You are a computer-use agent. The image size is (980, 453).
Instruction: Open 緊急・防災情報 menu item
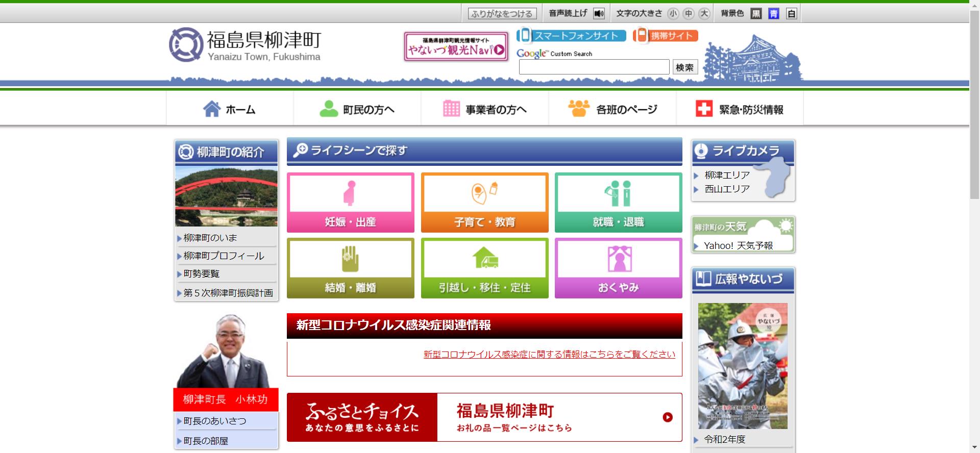pos(740,109)
